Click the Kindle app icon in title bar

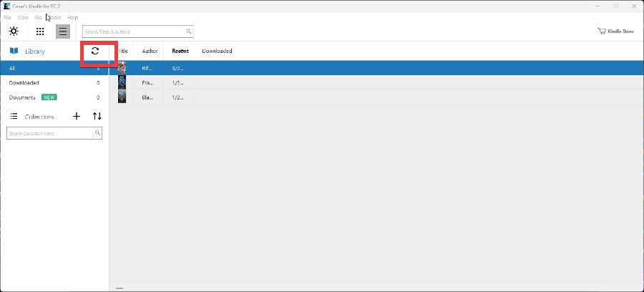coord(6,6)
